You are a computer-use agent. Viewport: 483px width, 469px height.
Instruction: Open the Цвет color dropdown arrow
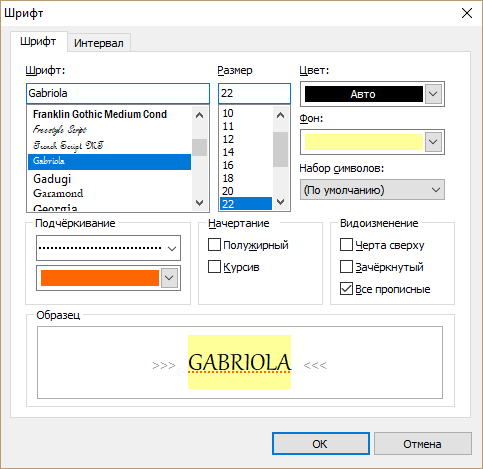(433, 94)
